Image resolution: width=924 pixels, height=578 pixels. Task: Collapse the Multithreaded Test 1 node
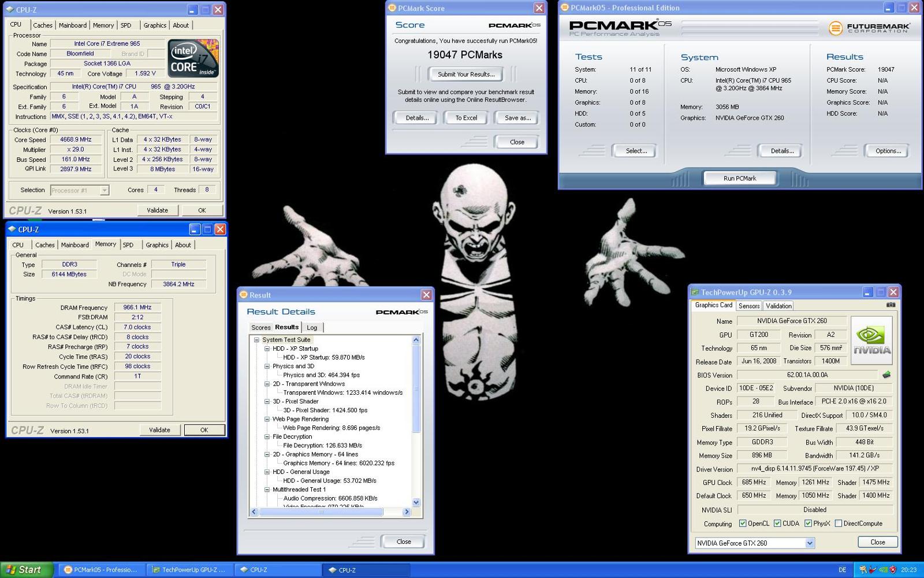[267, 490]
